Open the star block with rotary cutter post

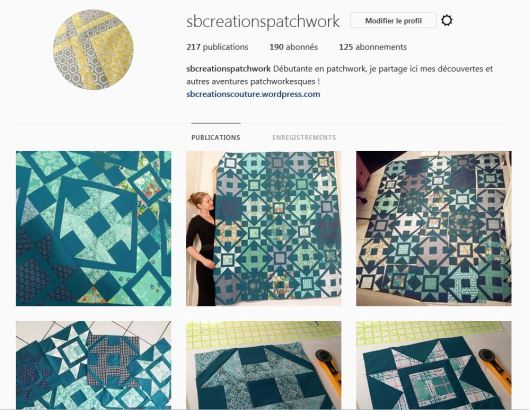coord(434,365)
